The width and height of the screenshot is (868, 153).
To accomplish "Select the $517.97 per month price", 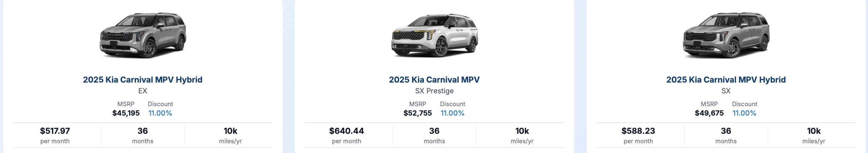I will point(55,131).
